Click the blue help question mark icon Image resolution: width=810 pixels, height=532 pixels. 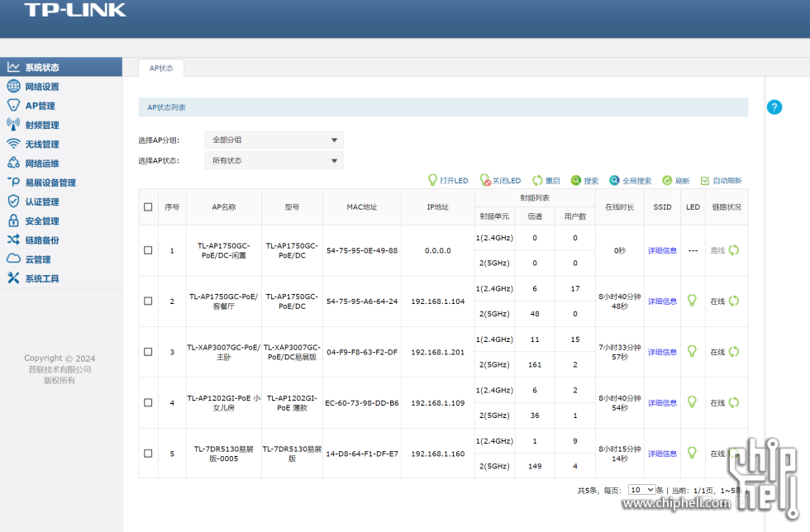click(774, 107)
